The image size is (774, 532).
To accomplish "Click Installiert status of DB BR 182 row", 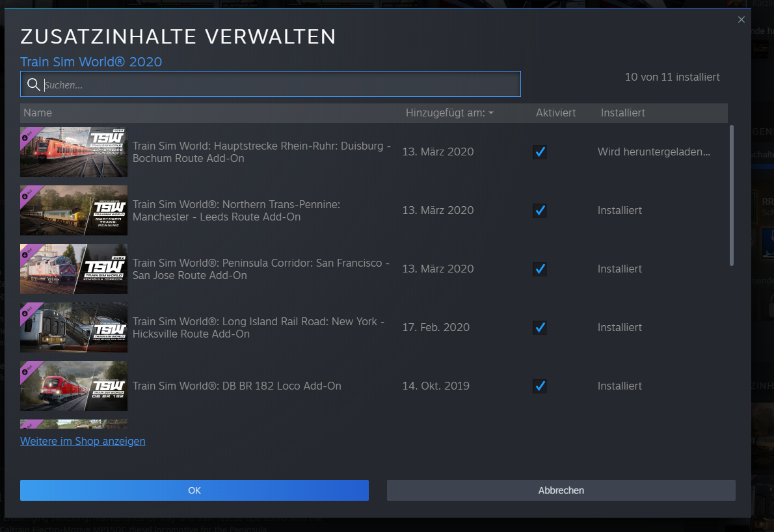I will (620, 386).
